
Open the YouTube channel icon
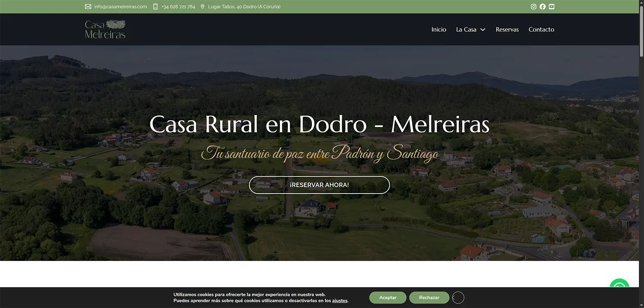(551, 6)
